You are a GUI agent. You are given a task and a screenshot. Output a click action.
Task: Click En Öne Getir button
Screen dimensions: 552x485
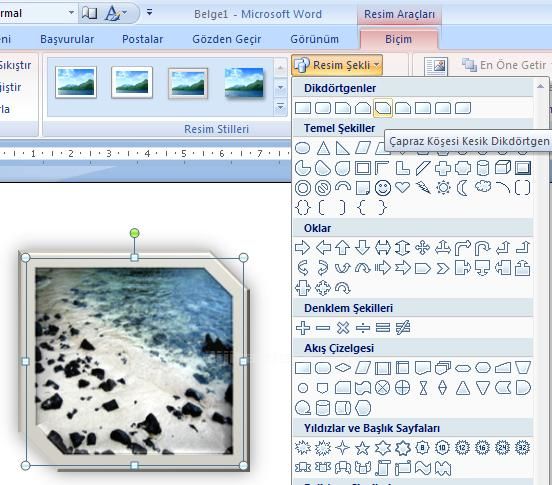504,65
